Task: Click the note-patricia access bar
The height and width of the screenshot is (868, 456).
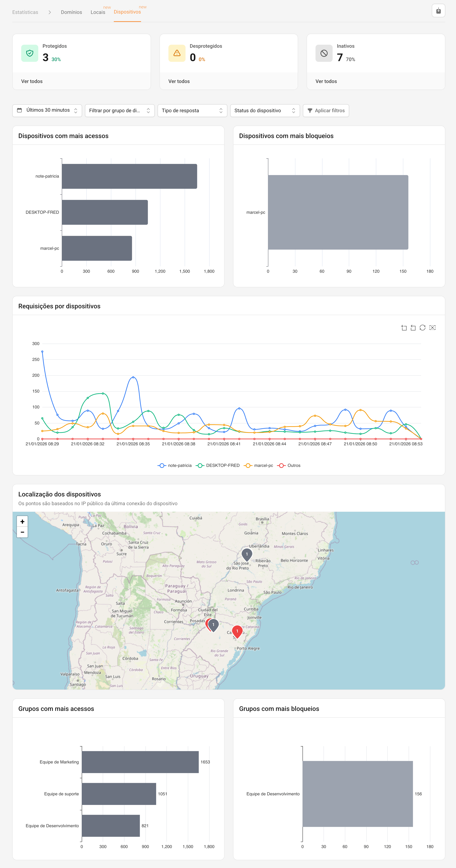Action: click(x=129, y=176)
